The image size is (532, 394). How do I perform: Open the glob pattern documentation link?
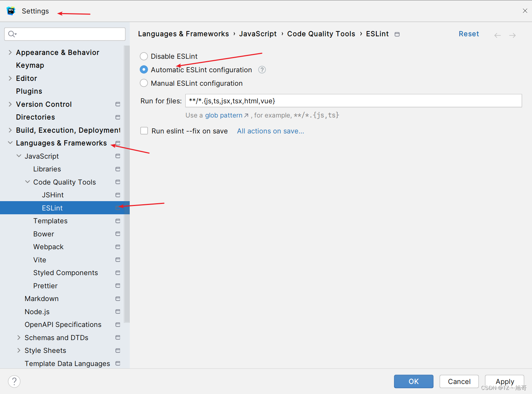tap(227, 115)
